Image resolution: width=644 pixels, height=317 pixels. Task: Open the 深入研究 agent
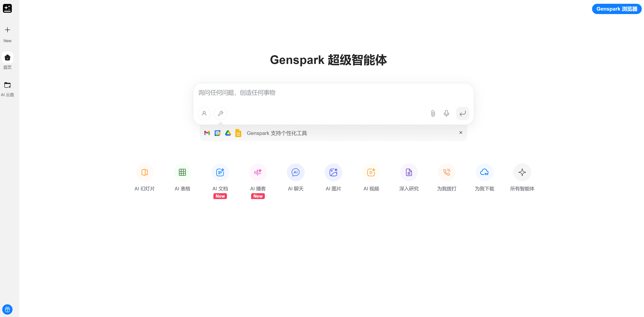[409, 178]
